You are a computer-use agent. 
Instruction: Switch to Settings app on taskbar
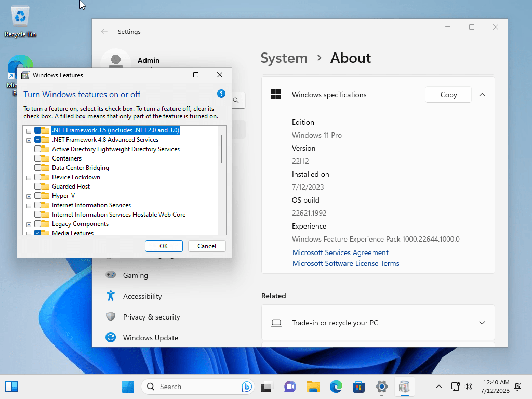tap(382, 387)
